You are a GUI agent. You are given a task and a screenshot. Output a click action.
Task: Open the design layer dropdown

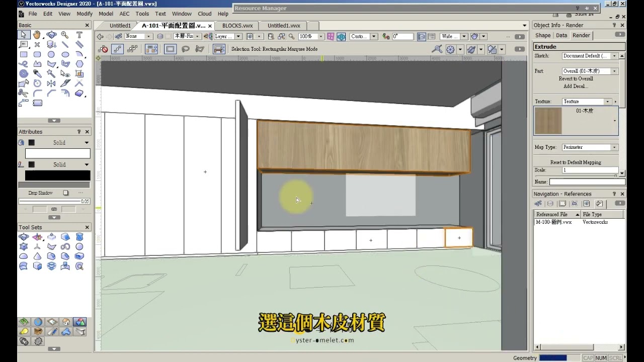[187, 36]
